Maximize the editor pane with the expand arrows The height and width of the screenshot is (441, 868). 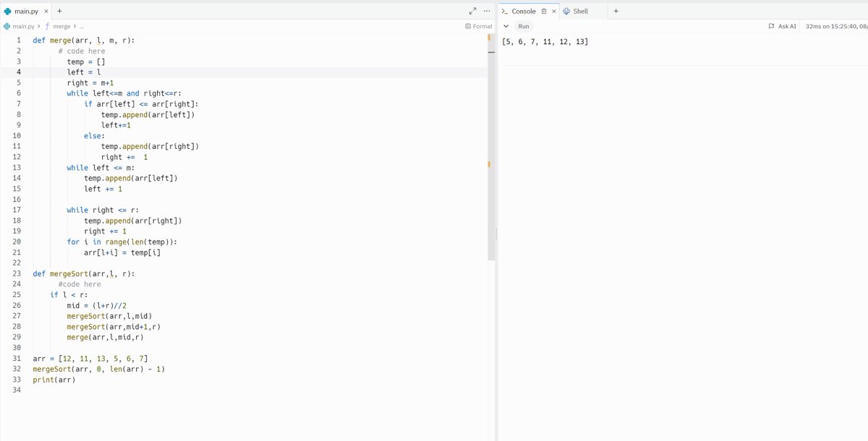point(473,11)
